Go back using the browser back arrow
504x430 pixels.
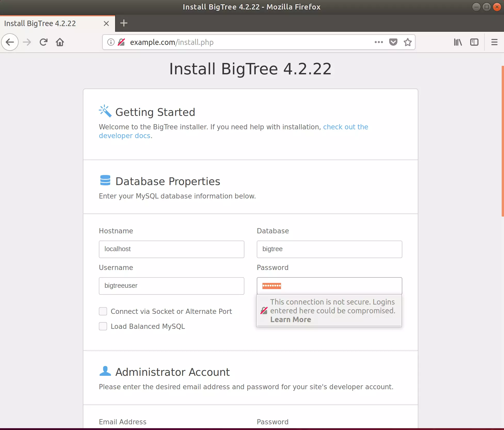pos(10,42)
